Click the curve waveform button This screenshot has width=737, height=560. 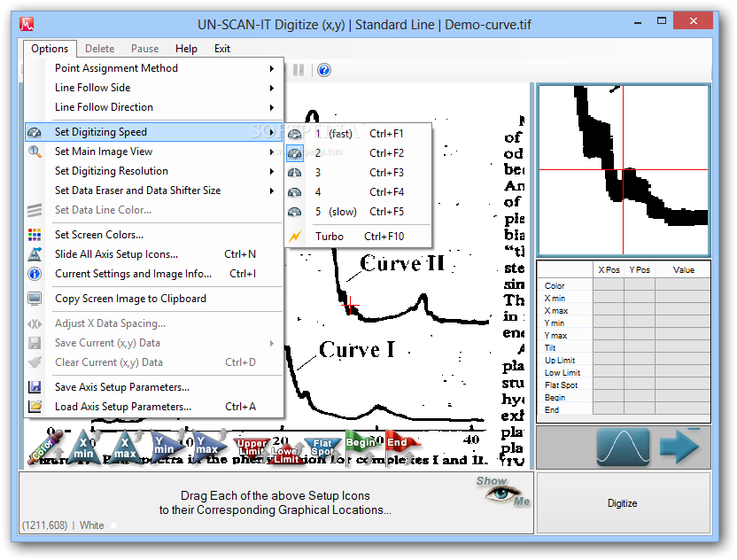(x=624, y=447)
